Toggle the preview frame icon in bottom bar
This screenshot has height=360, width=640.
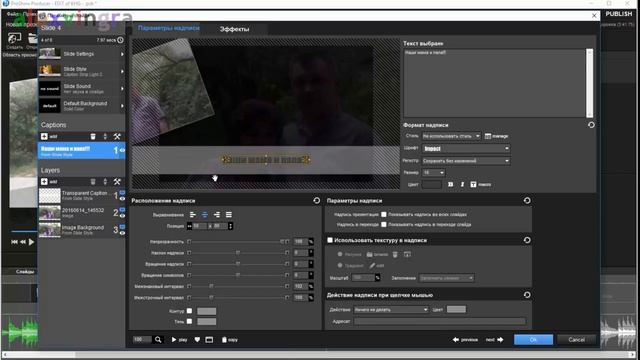pos(209,340)
